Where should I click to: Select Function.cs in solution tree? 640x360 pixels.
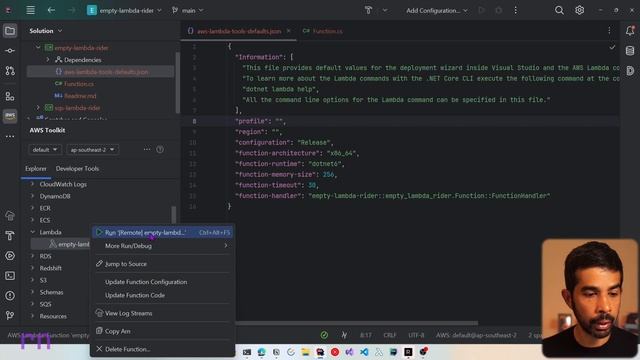click(x=79, y=84)
